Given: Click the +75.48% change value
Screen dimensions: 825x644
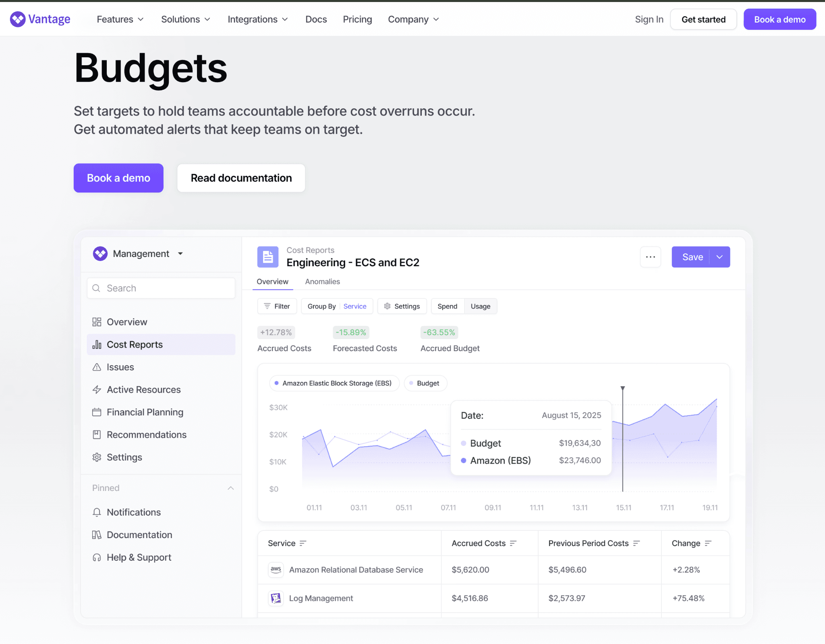Looking at the screenshot, I should click(688, 598).
